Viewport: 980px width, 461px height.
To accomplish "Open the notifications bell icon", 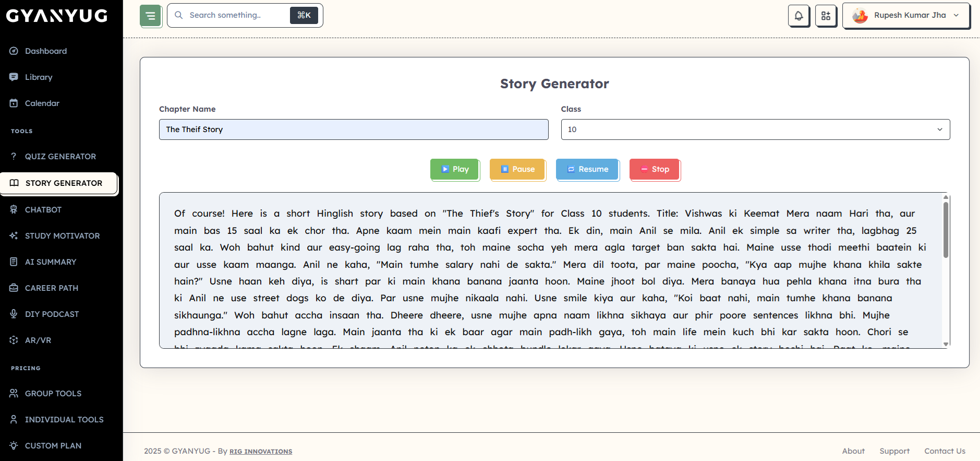I will (x=798, y=16).
